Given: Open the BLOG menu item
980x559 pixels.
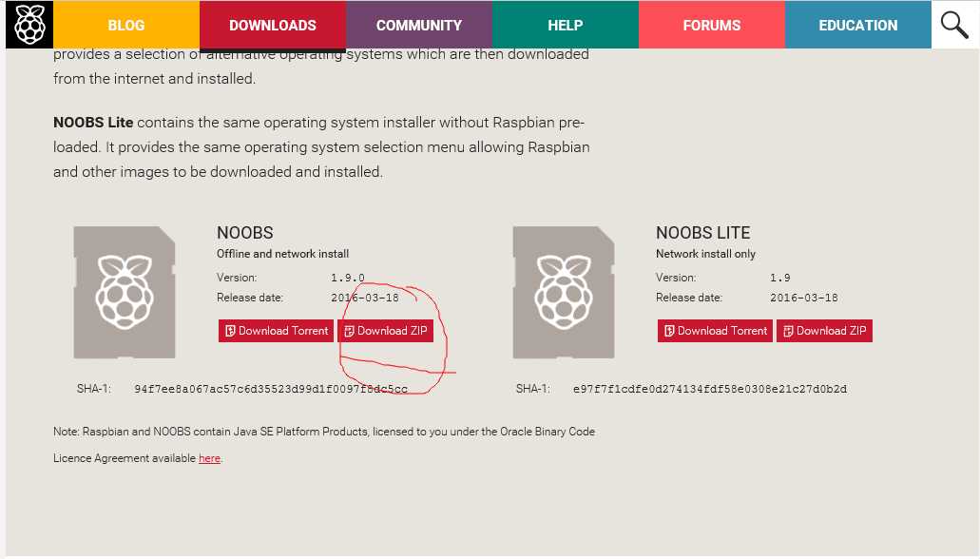Looking at the screenshot, I should point(126,25).
